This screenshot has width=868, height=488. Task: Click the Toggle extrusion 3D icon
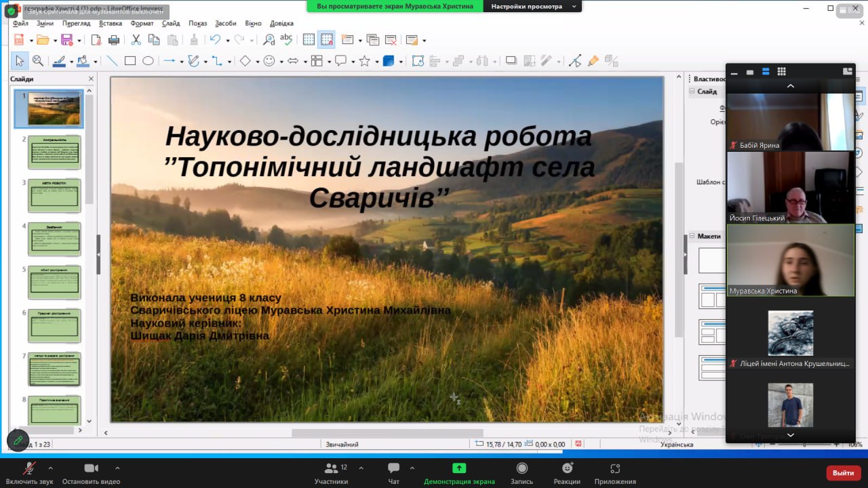pos(611,61)
